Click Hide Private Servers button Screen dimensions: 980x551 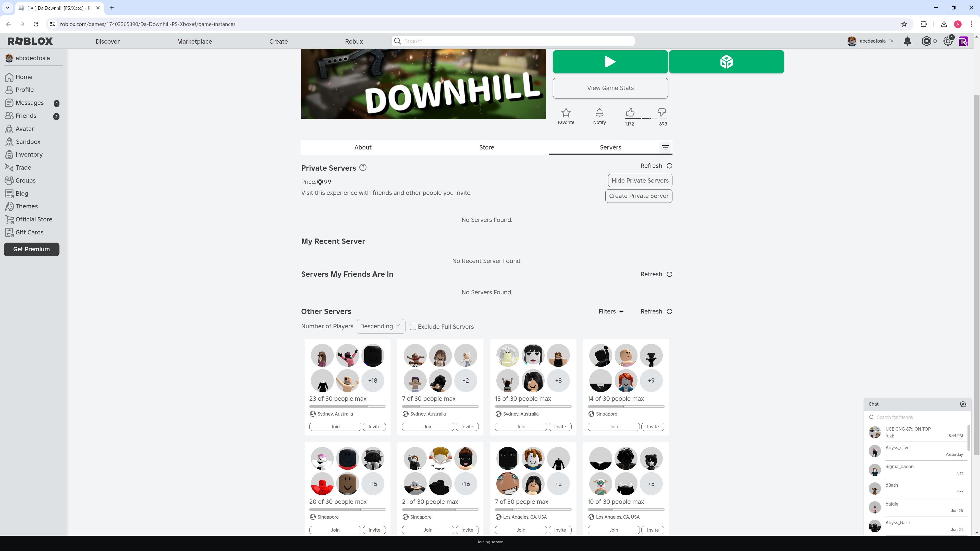640,181
